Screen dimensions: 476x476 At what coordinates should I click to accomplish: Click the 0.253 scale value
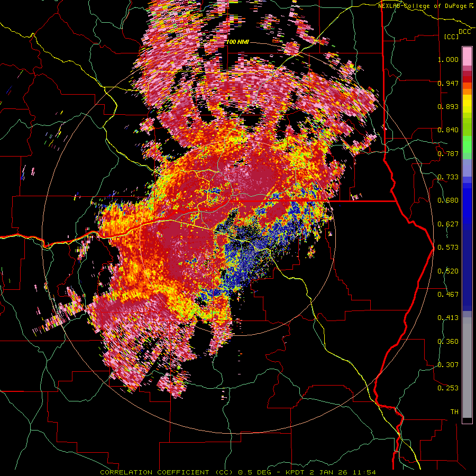coord(448,388)
